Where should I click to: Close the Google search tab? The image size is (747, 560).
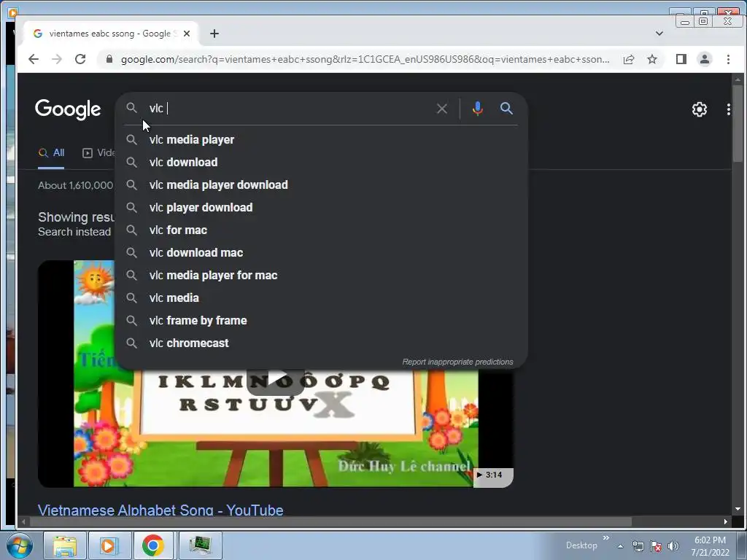point(187,34)
